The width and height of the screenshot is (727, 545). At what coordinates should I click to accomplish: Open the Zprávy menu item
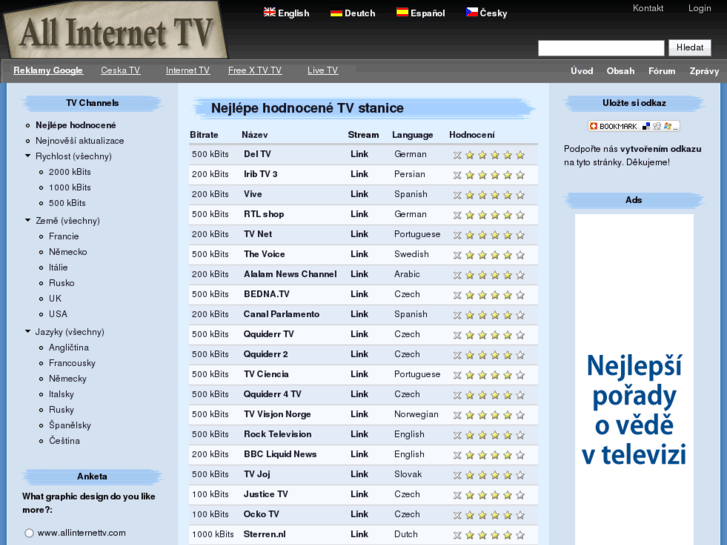(x=704, y=71)
